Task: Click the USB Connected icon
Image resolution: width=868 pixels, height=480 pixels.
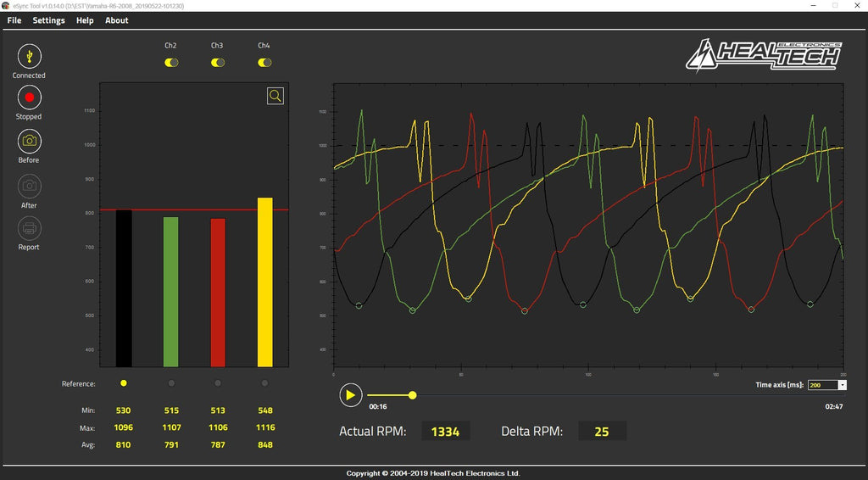Action: point(29,56)
